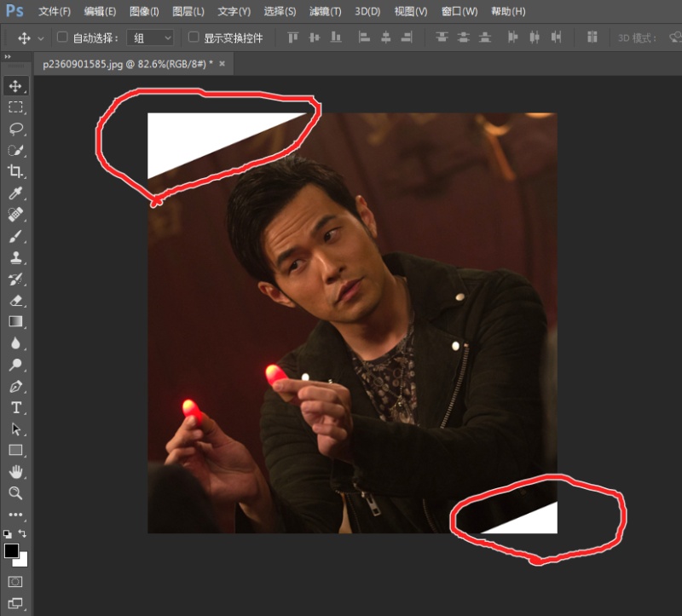Change screen mode icon
The image size is (682, 616).
[x=15, y=603]
